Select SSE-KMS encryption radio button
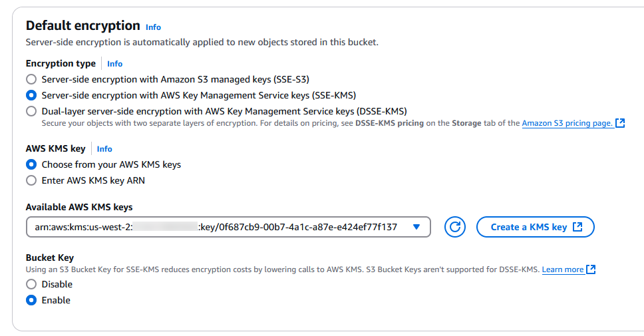 coord(31,95)
